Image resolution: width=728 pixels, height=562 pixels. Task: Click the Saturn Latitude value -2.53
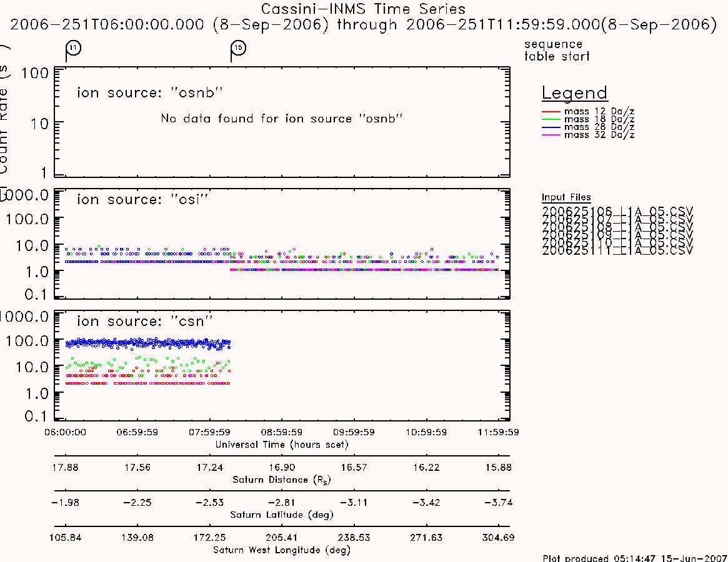pyautogui.click(x=209, y=503)
